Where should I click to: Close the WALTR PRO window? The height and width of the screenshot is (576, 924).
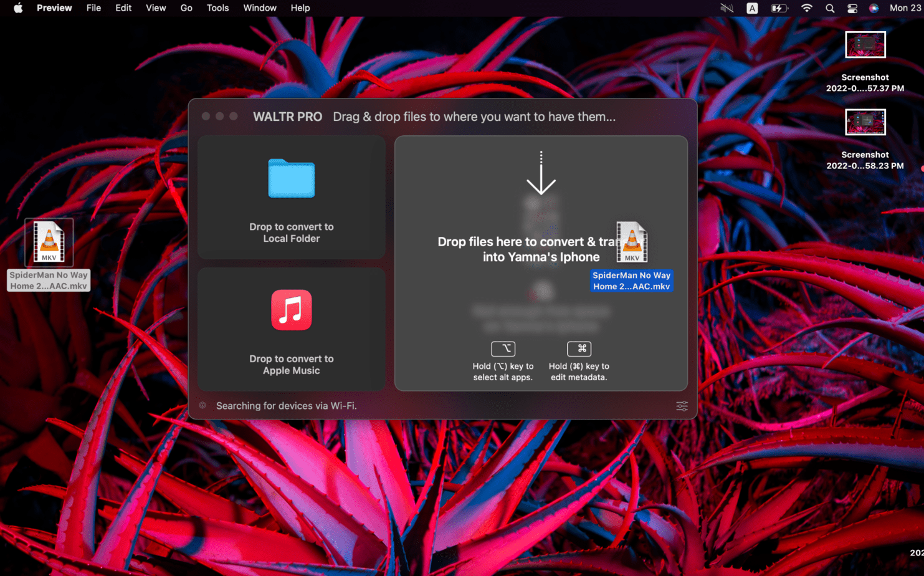click(x=206, y=117)
